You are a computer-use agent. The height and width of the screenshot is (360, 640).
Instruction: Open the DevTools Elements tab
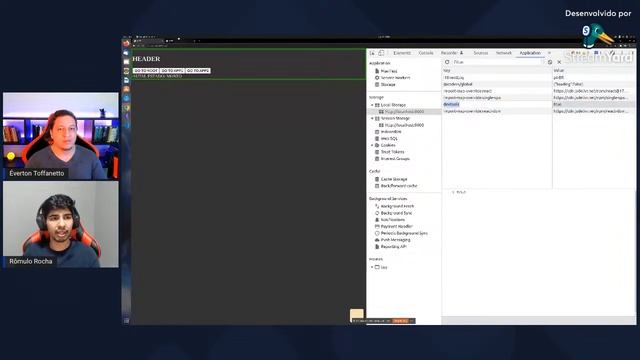pyautogui.click(x=402, y=53)
